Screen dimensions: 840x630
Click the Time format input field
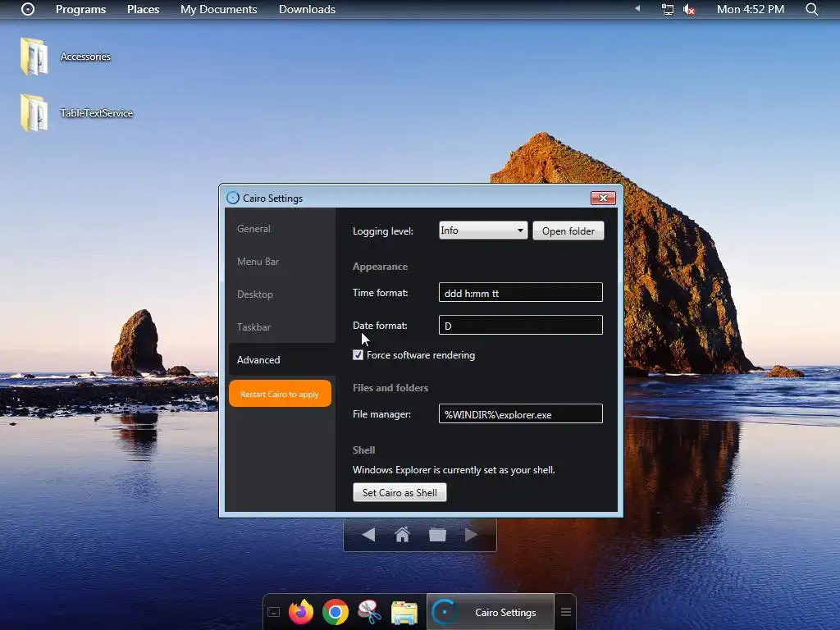(x=520, y=293)
